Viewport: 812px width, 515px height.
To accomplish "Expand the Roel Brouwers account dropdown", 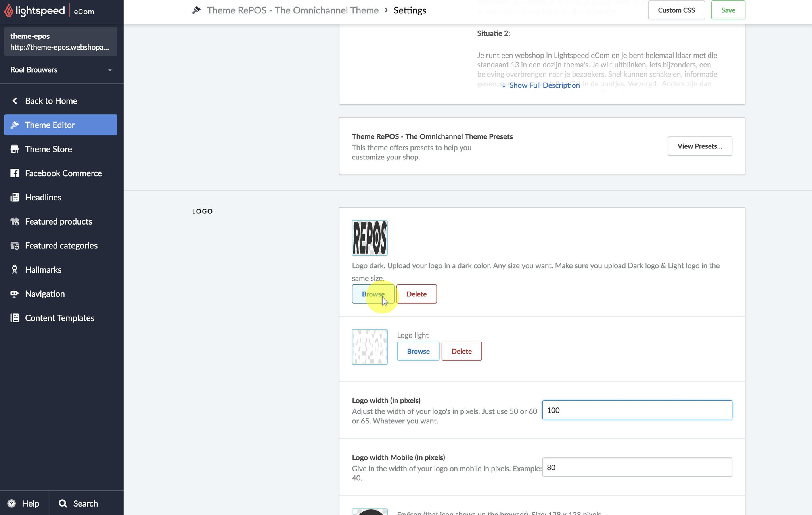I will [110, 70].
